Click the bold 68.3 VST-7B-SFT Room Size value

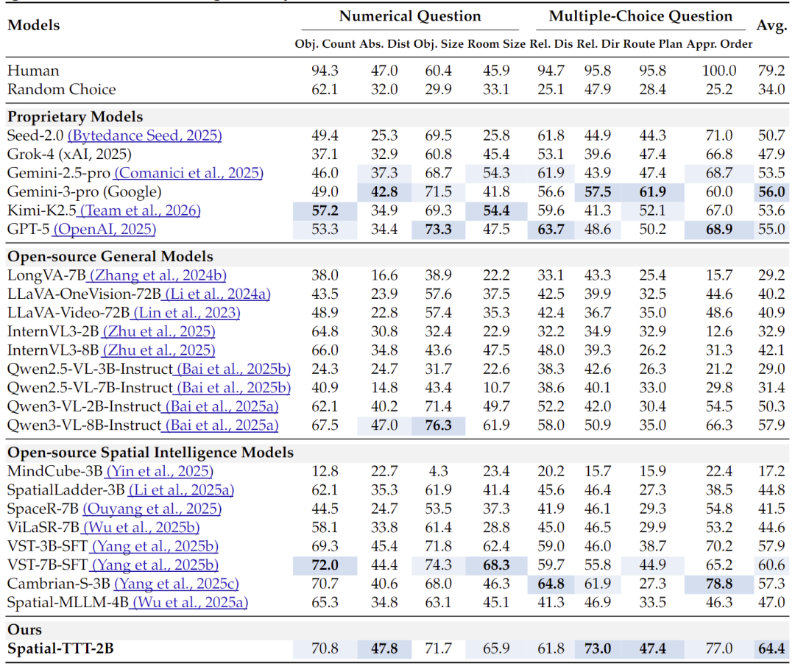(496, 565)
